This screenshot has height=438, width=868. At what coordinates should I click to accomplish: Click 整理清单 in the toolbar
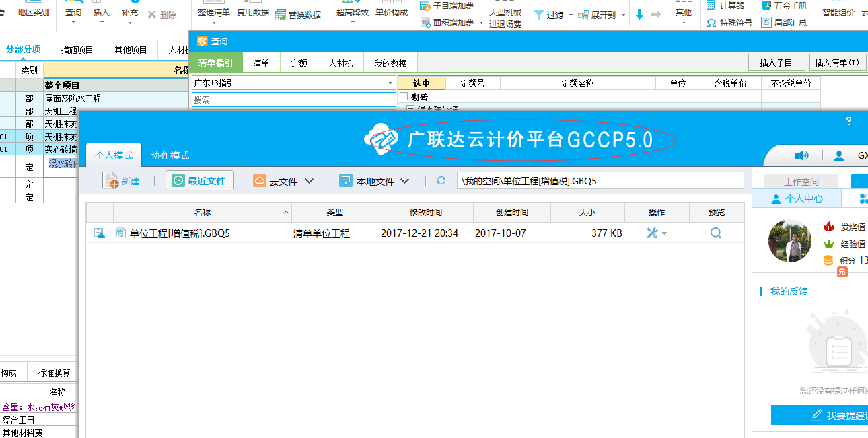click(214, 13)
